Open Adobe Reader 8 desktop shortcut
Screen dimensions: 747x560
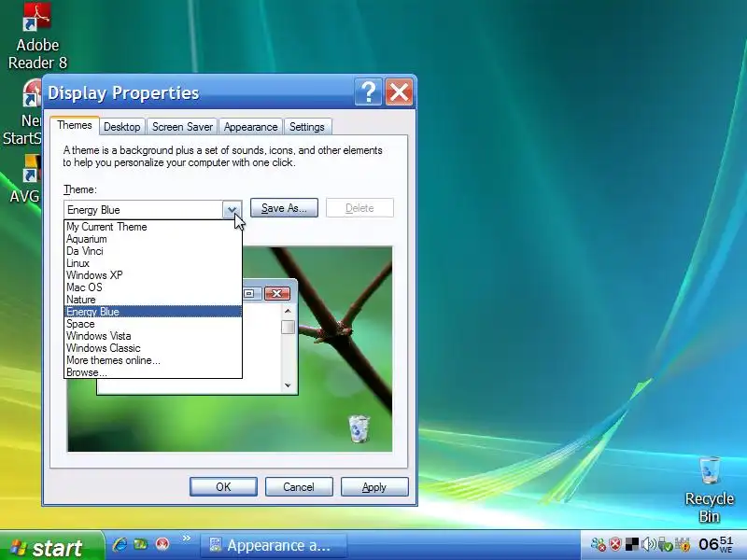point(37,35)
